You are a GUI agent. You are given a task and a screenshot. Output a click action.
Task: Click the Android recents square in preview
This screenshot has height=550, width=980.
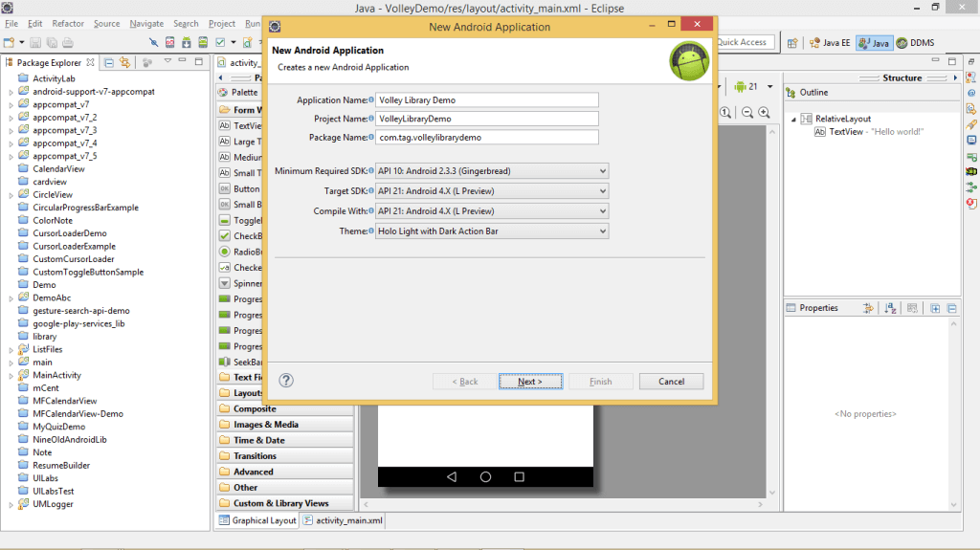pos(519,477)
